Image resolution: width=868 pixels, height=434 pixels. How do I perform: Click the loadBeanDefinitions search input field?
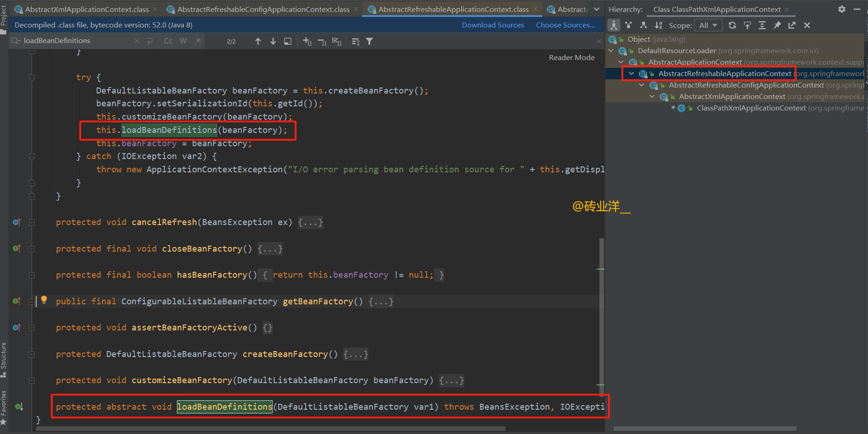pos(77,41)
